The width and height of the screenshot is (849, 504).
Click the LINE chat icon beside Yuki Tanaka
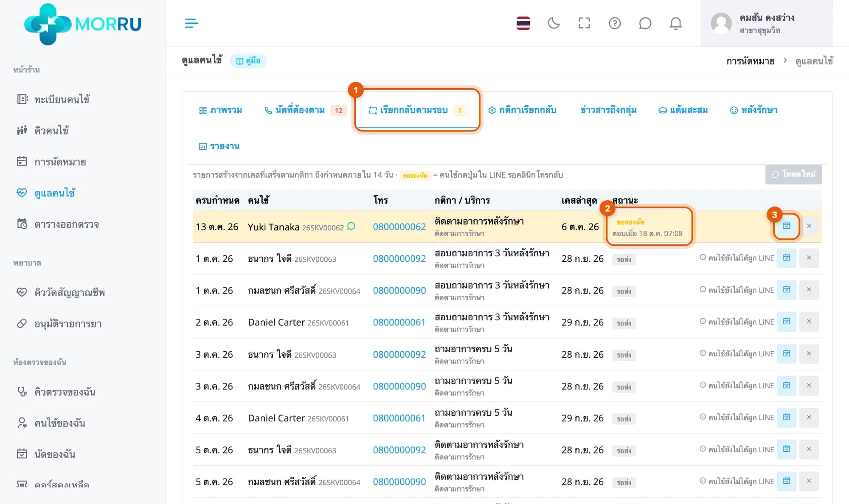[x=351, y=226]
